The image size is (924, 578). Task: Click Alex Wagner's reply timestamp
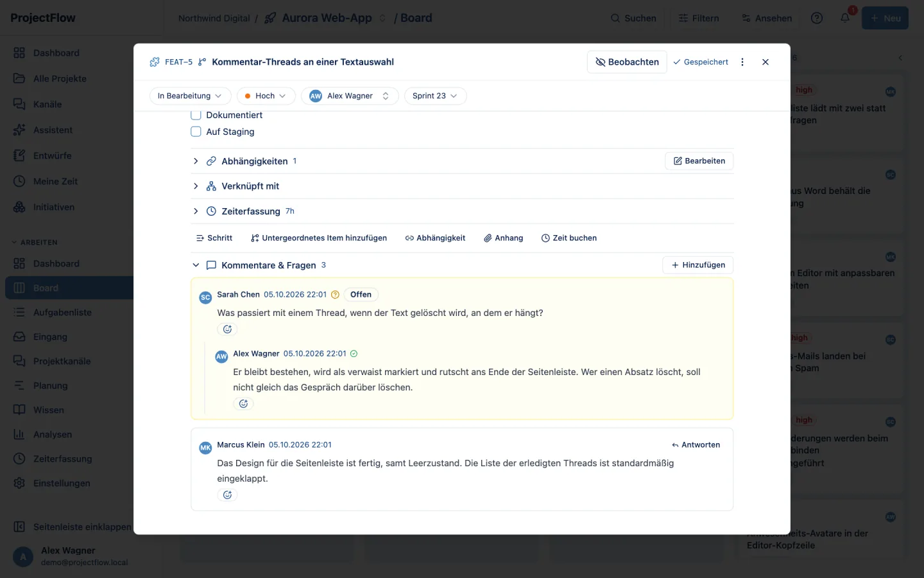[x=315, y=354]
